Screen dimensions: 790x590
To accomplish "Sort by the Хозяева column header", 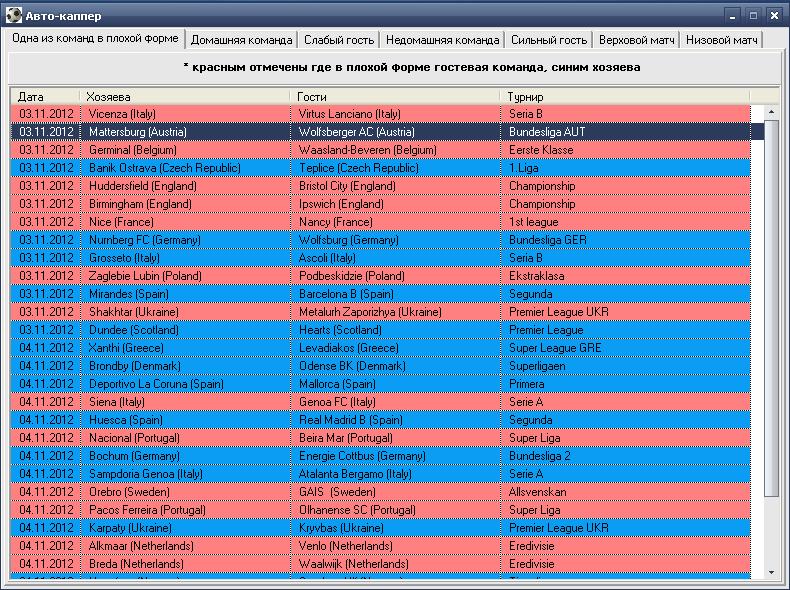I will tap(184, 97).
